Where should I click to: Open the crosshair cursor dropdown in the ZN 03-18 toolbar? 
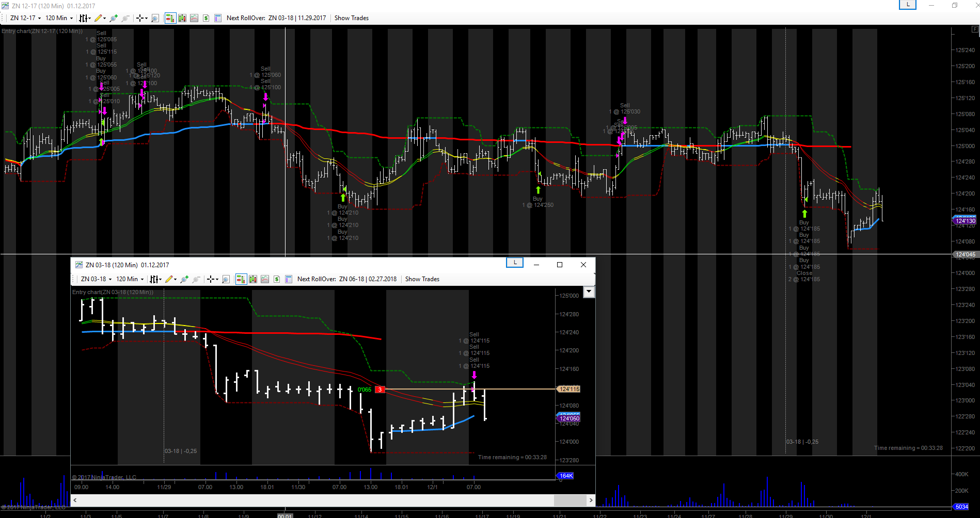pos(212,279)
